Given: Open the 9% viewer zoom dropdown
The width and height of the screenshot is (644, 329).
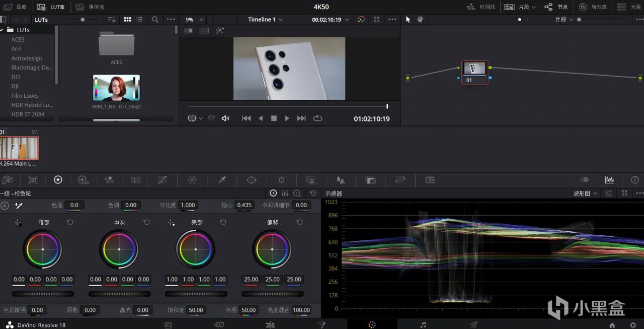Looking at the screenshot, I should point(195,20).
